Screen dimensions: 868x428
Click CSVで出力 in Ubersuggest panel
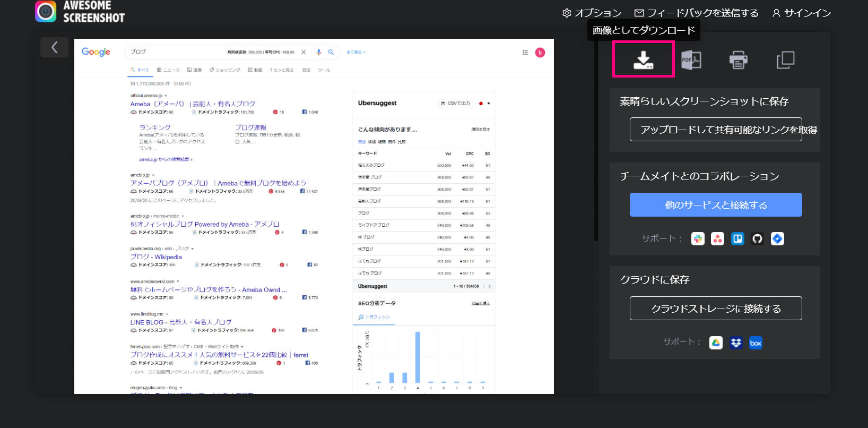click(x=455, y=104)
